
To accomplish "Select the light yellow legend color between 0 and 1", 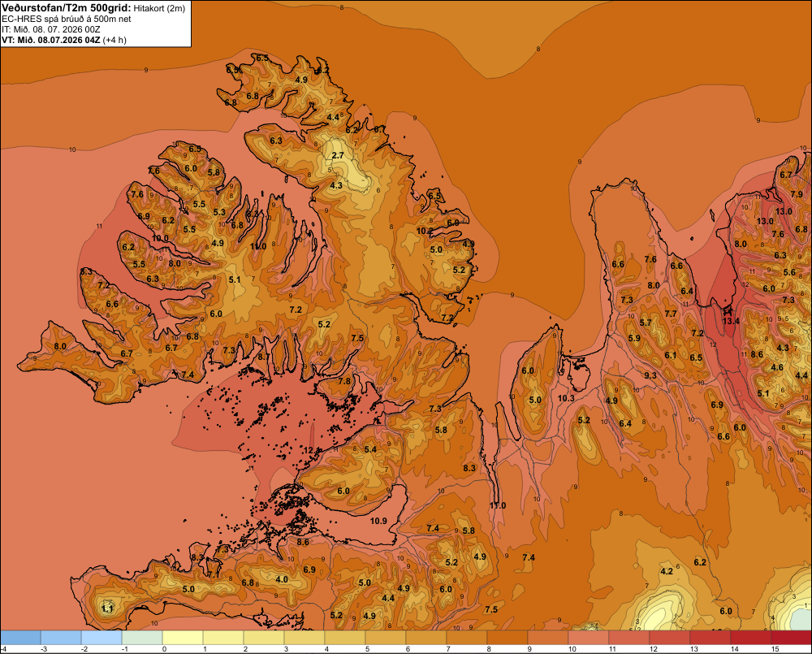I will pos(183,638).
